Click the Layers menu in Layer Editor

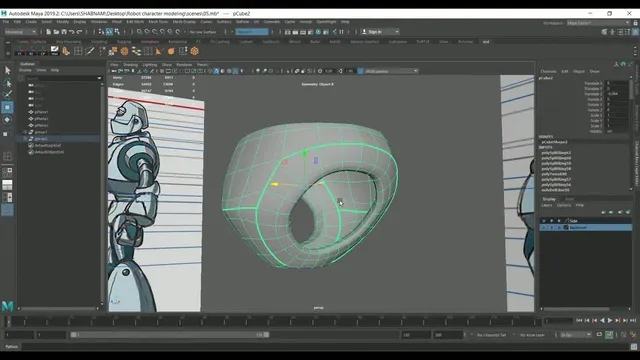click(547, 205)
